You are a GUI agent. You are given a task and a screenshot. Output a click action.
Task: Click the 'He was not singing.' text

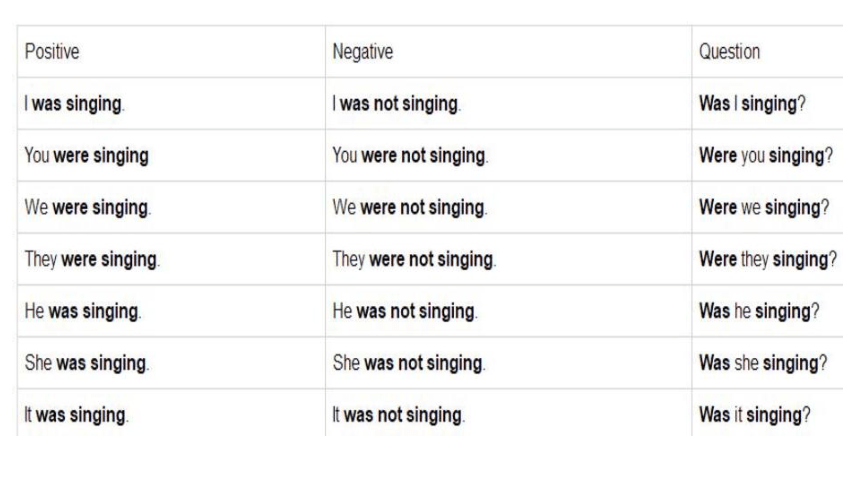(405, 311)
